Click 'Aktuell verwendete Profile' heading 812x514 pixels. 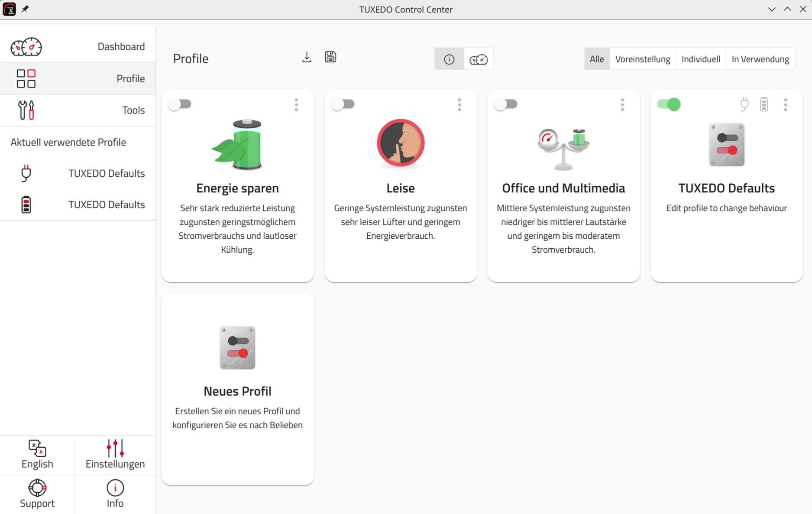tap(68, 142)
